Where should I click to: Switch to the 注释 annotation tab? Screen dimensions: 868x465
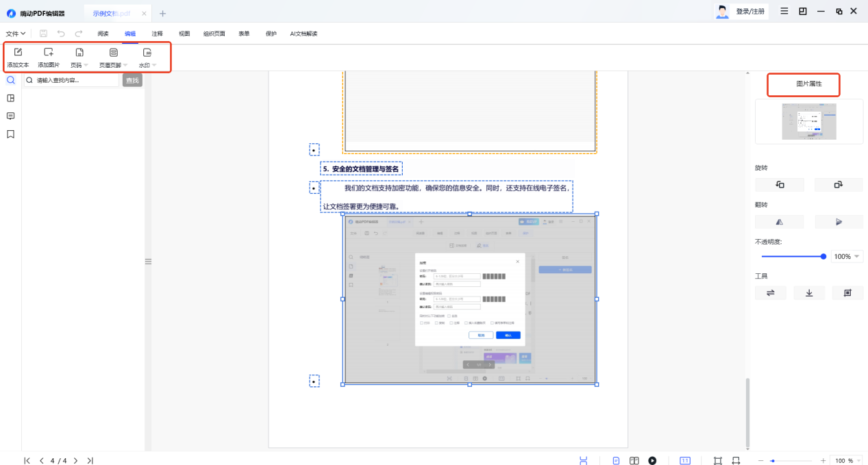158,34
